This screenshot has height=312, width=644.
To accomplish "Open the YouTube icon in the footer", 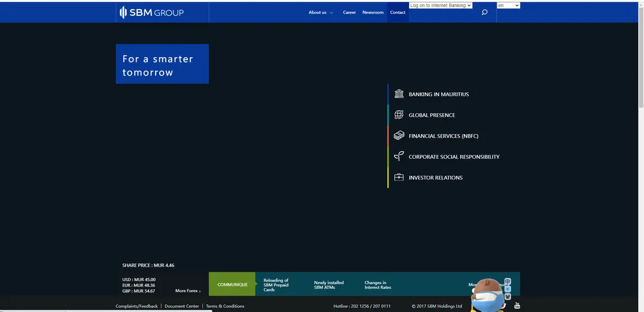I will [517, 305].
